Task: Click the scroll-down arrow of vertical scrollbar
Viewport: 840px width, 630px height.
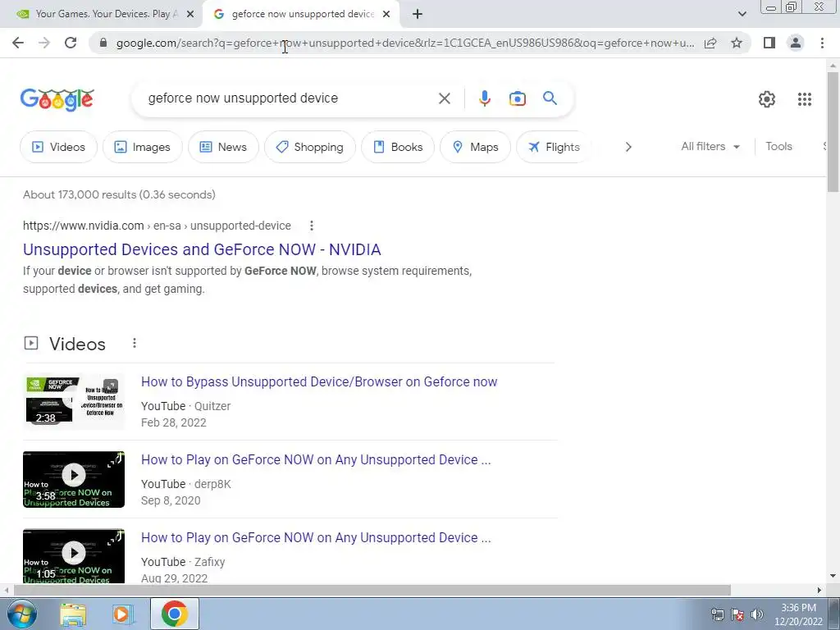Action: [x=833, y=577]
